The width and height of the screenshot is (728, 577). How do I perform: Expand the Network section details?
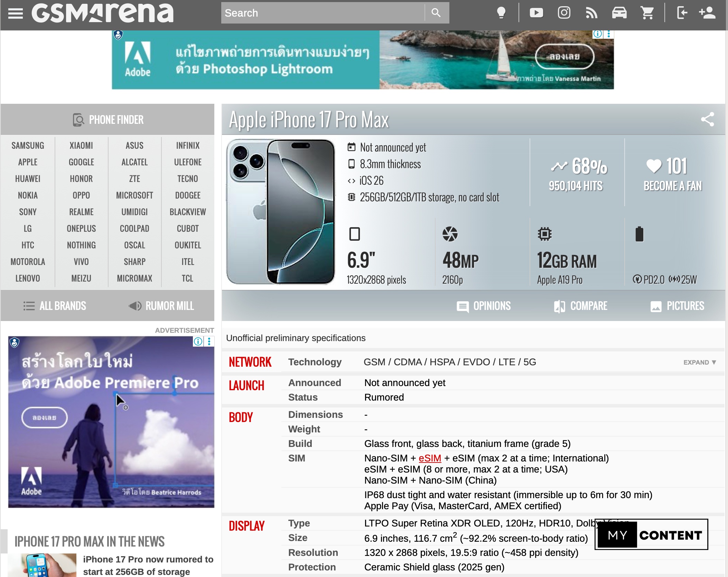pos(699,362)
